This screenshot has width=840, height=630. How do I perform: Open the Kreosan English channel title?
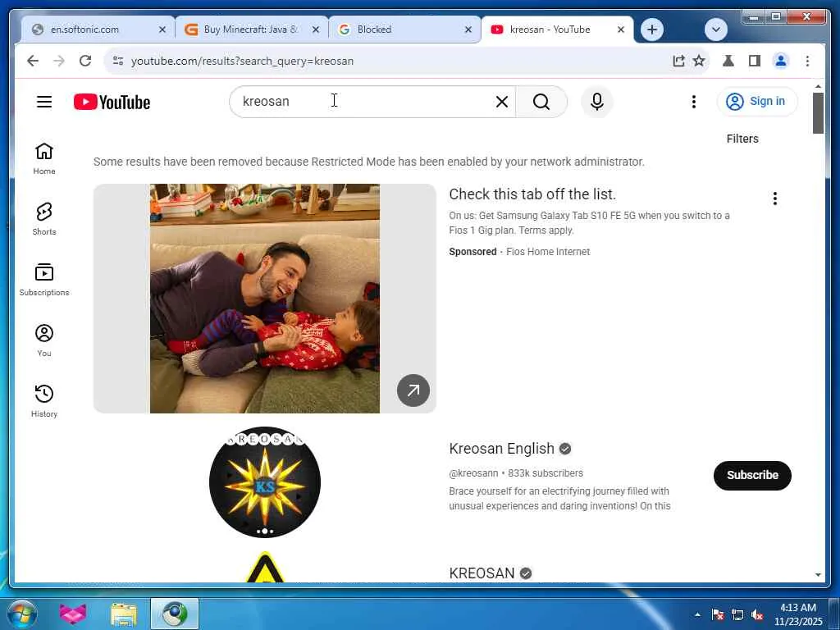point(501,449)
